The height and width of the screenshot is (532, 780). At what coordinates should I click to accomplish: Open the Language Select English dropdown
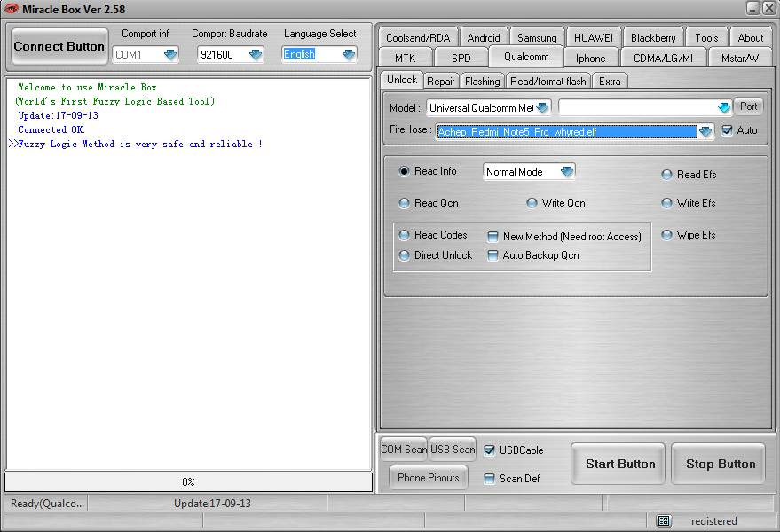(x=349, y=54)
